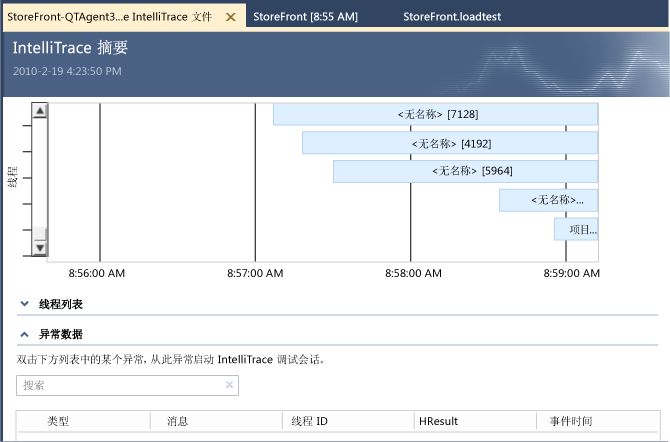
Task: Select the truncated <无名称>... thread bar
Action: [x=548, y=200]
